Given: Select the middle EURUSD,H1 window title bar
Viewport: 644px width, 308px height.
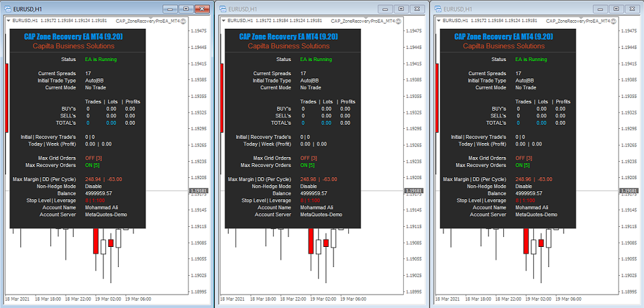Looking at the screenshot, I should point(302,9).
